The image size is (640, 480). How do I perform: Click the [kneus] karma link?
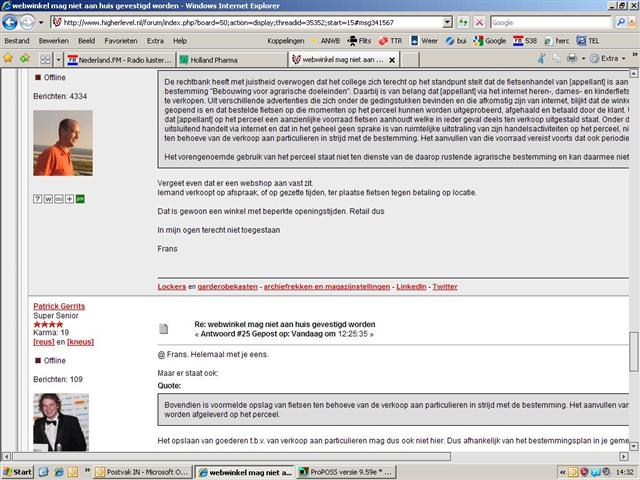pos(80,342)
